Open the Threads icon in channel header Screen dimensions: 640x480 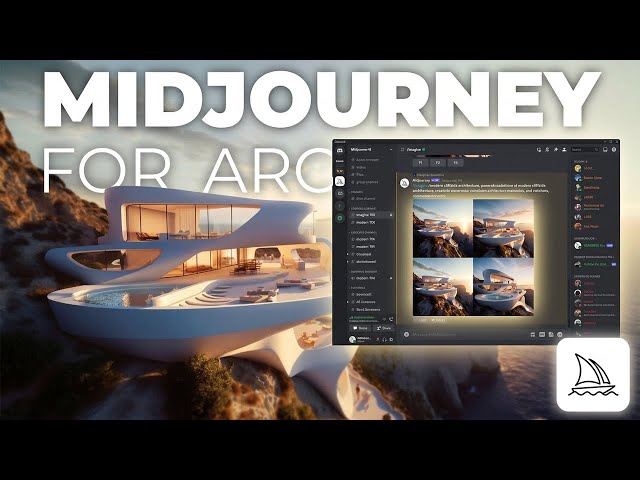(x=539, y=150)
